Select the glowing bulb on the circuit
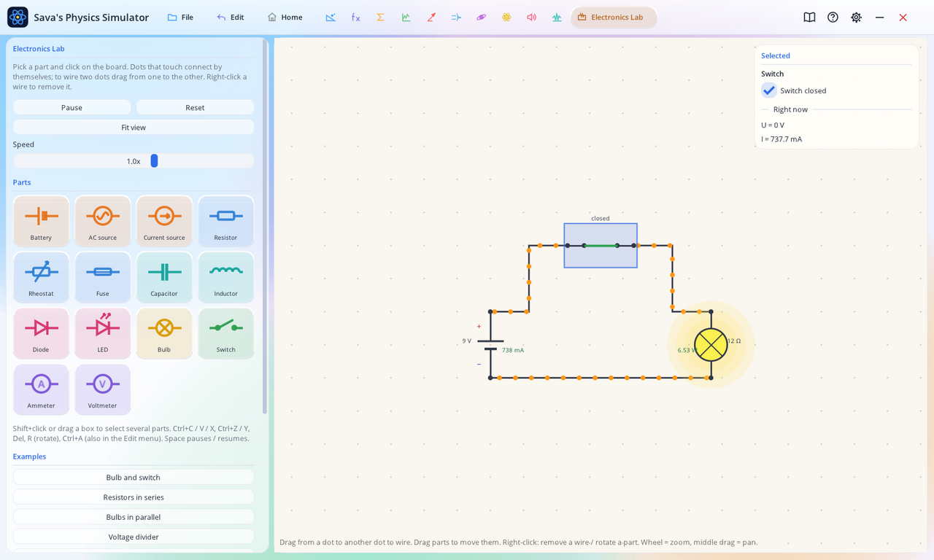934x560 pixels. [x=711, y=345]
